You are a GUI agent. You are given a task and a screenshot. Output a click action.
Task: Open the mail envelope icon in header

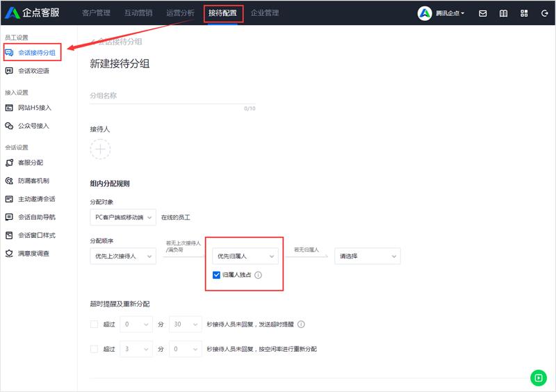point(482,13)
